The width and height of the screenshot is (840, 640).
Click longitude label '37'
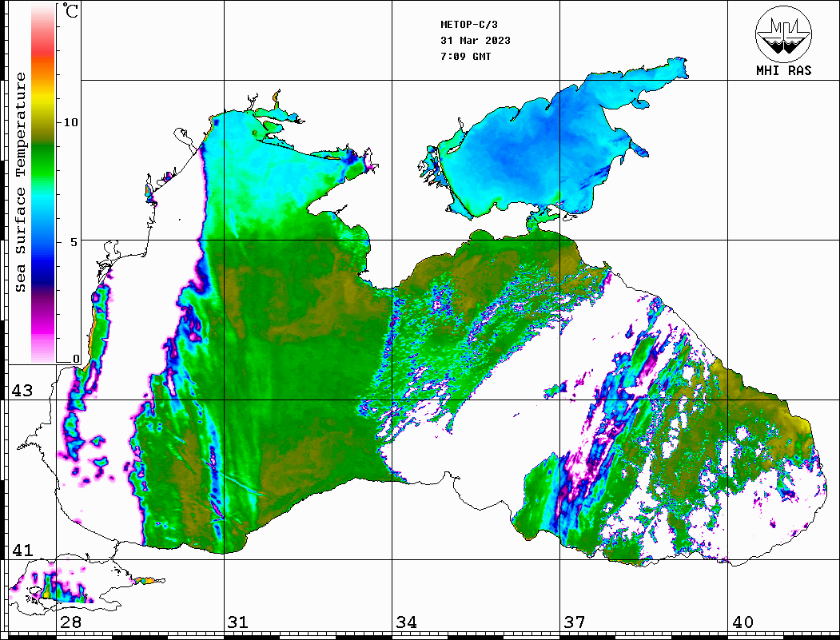pyautogui.click(x=575, y=622)
